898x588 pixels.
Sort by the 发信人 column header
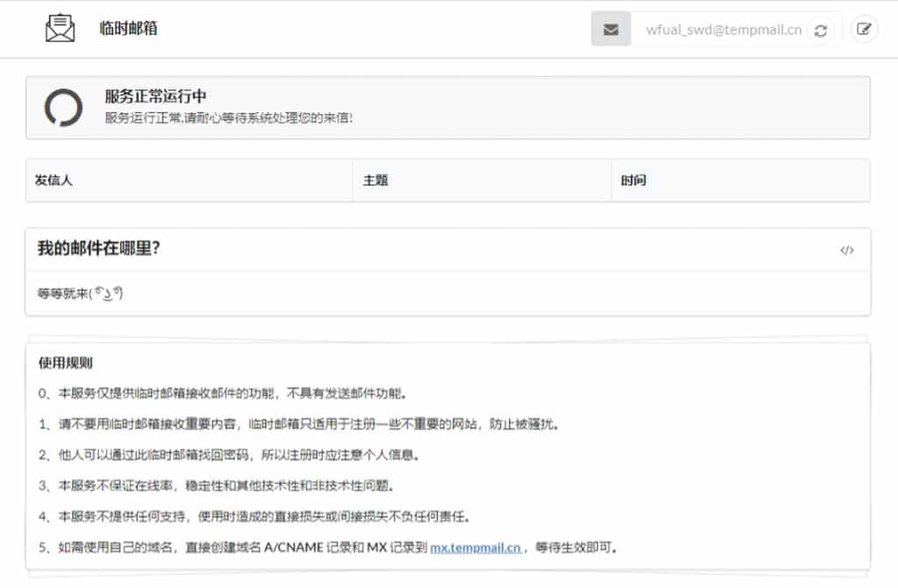tap(53, 181)
